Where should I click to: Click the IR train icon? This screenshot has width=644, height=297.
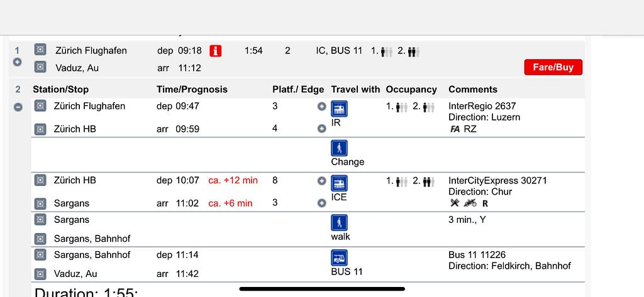pyautogui.click(x=339, y=109)
